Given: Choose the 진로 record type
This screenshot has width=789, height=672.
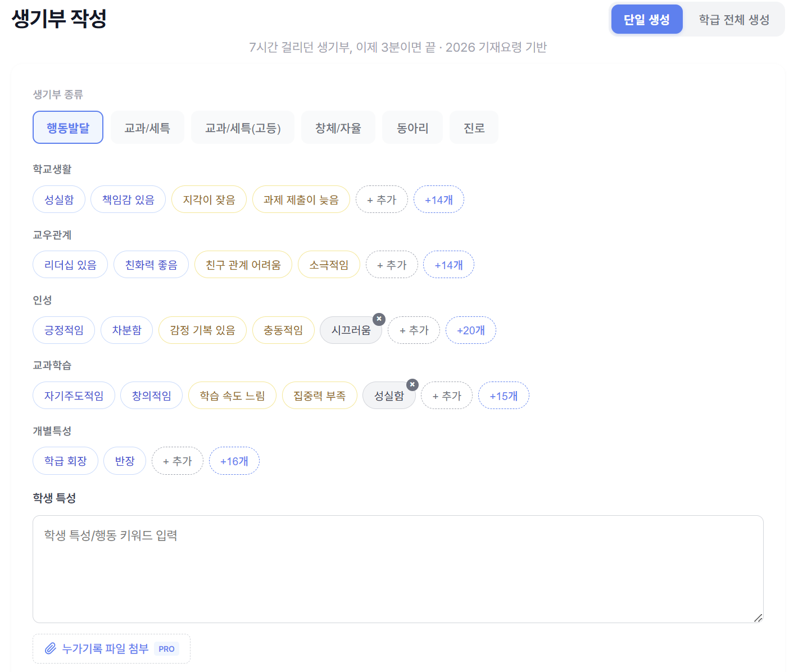Looking at the screenshot, I should (474, 128).
